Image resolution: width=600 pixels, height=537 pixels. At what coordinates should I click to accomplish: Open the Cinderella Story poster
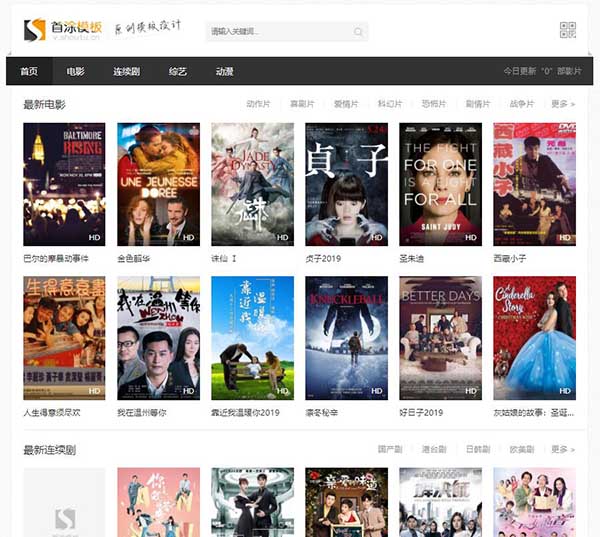tap(535, 338)
